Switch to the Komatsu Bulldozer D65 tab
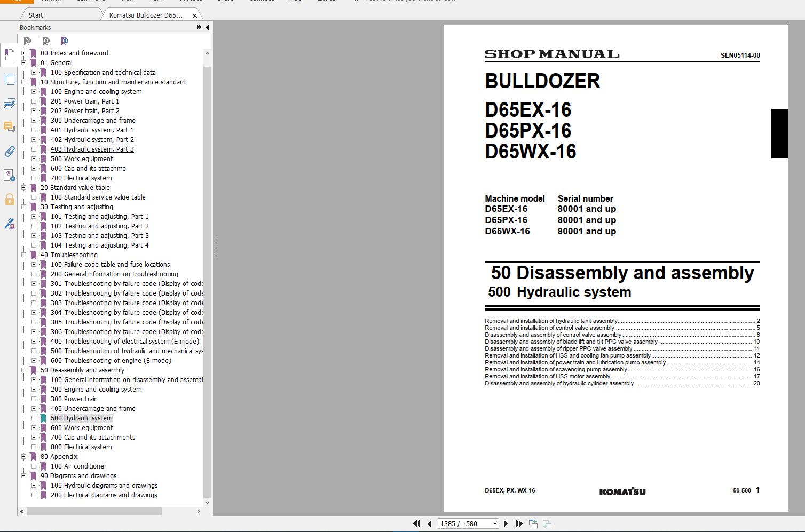805x532 pixels. 146,15
